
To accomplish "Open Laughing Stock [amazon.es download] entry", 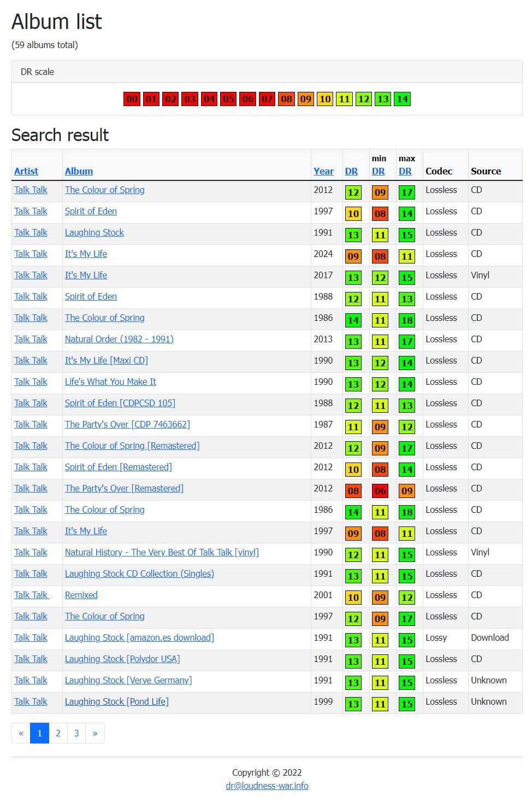I will 139,637.
